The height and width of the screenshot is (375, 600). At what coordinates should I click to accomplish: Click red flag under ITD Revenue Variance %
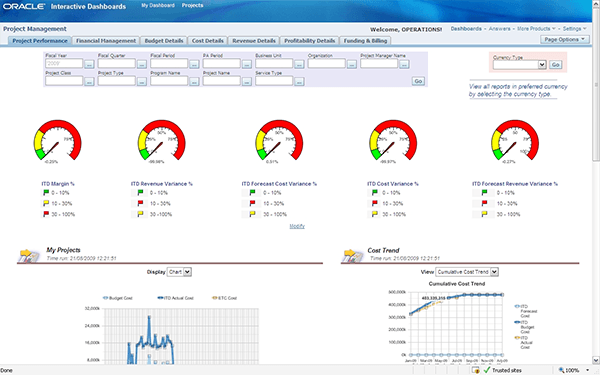pos(140,203)
